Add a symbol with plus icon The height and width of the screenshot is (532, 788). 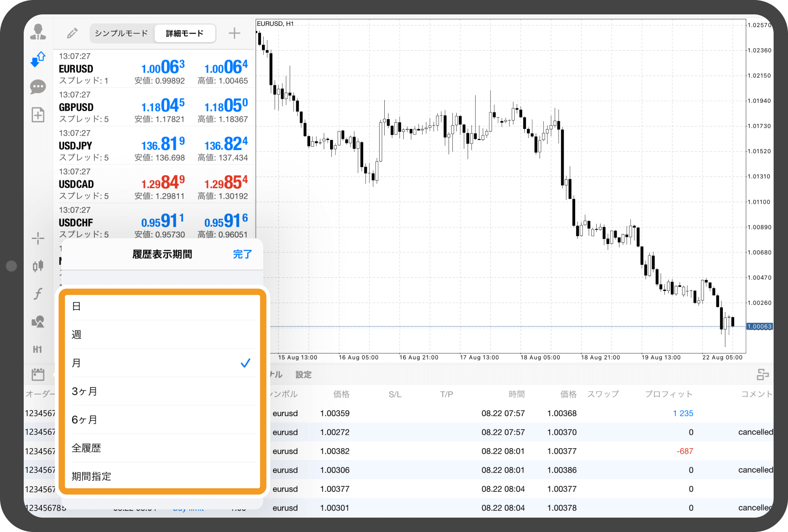coord(234,33)
